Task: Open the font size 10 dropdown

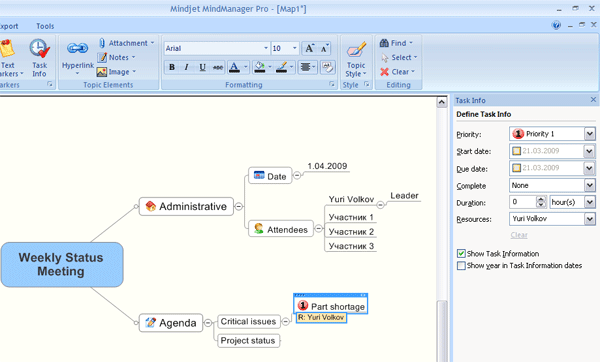Action: 294,48
